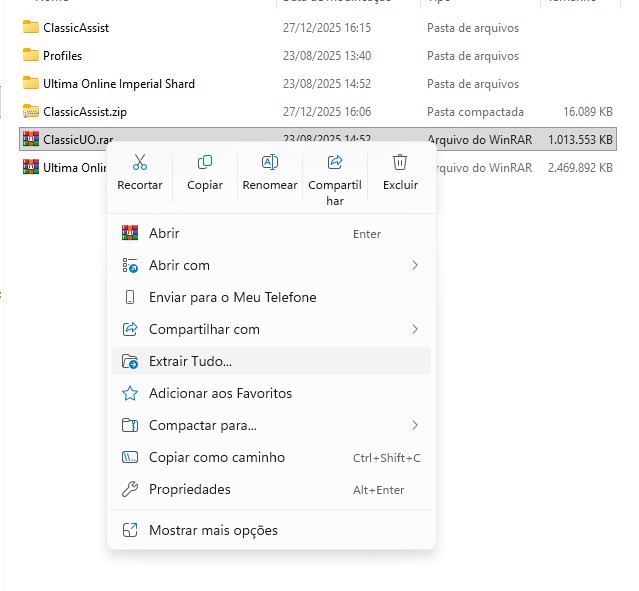Click the Excluir trash icon
The image size is (639, 591).
(400, 162)
